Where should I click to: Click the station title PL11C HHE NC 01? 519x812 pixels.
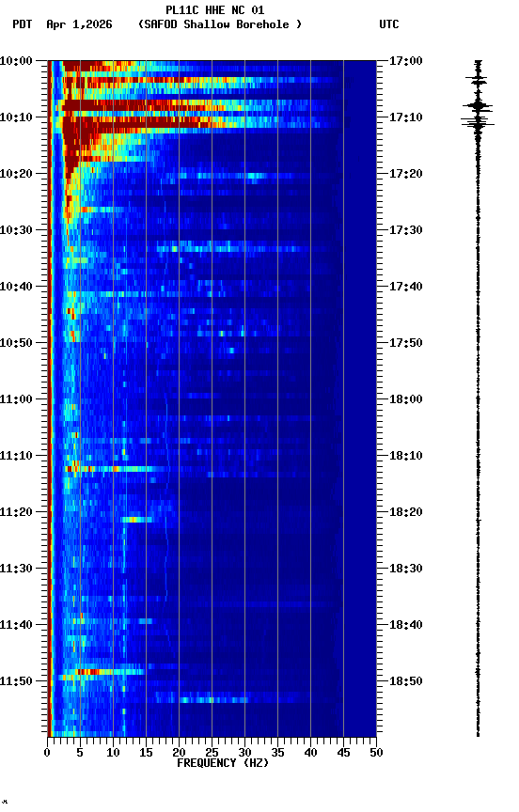pos(215,10)
